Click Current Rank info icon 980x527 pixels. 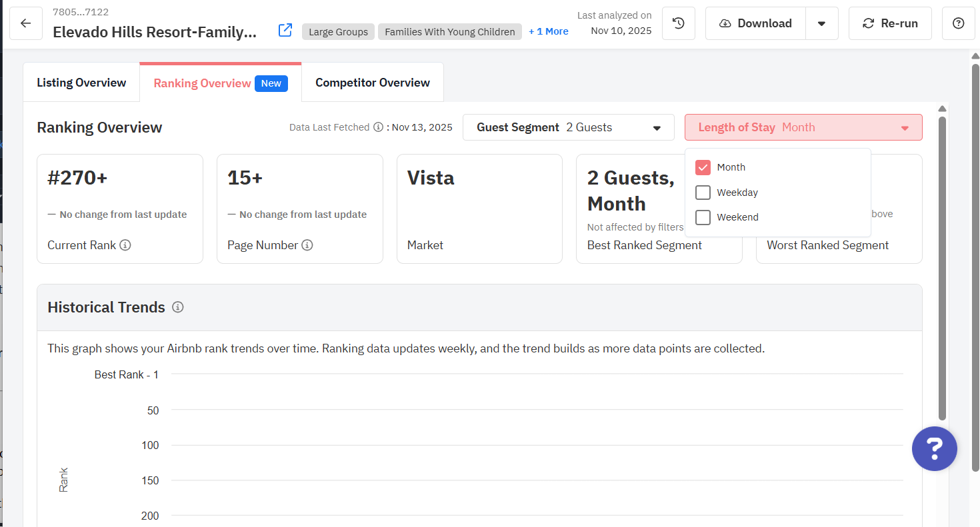125,245
